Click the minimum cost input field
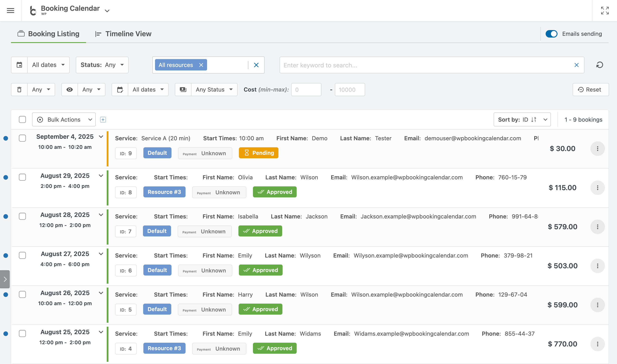 pos(306,90)
